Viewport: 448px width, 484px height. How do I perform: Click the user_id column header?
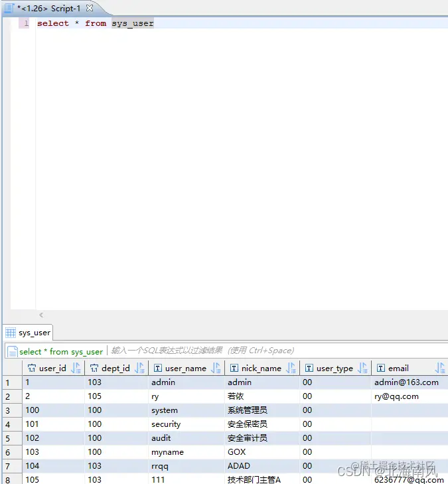53,368
